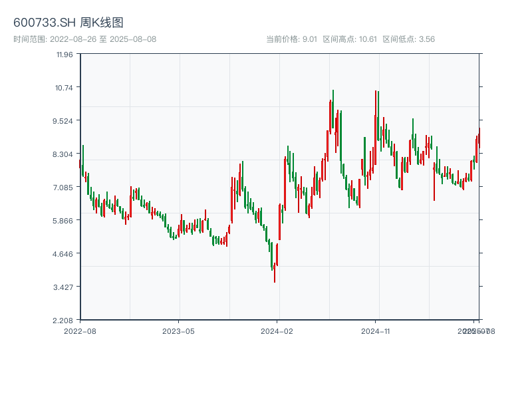Screen dimensions: 532x399
Task: Click the tallest green candlestick at the 10.61 peak
Action: [333, 108]
